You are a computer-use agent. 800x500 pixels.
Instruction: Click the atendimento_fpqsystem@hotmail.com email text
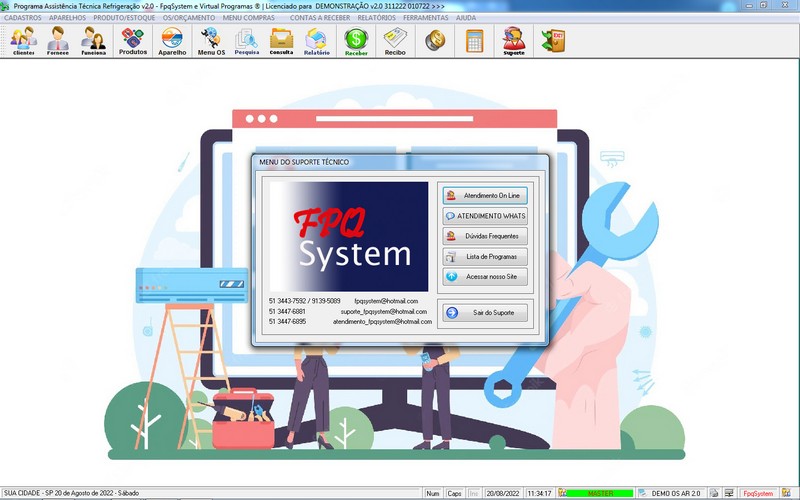coord(382,321)
